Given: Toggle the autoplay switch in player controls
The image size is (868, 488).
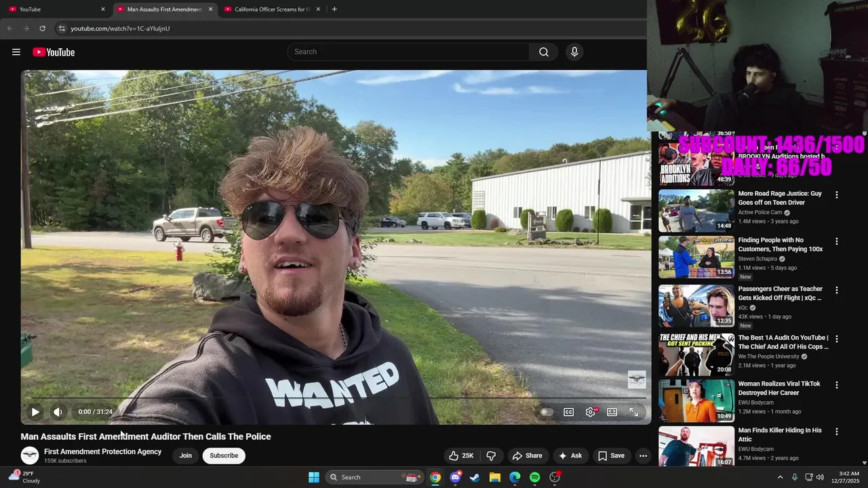Looking at the screenshot, I should 547,411.
